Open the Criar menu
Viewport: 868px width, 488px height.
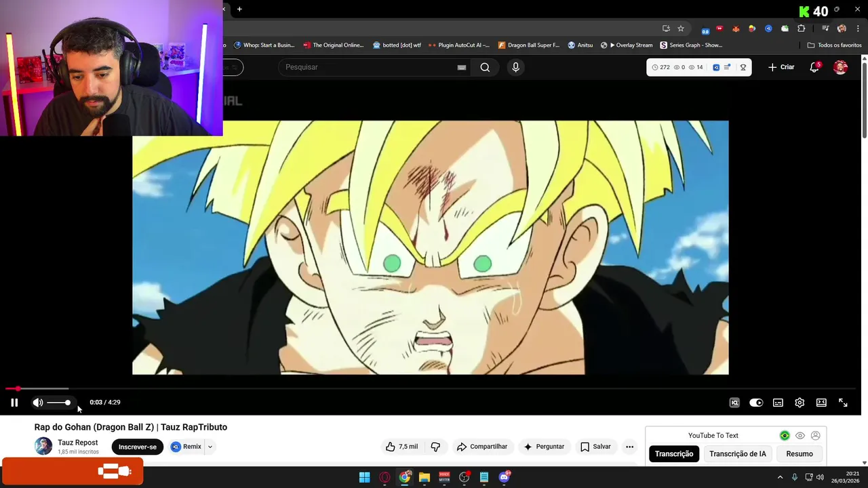[781, 67]
